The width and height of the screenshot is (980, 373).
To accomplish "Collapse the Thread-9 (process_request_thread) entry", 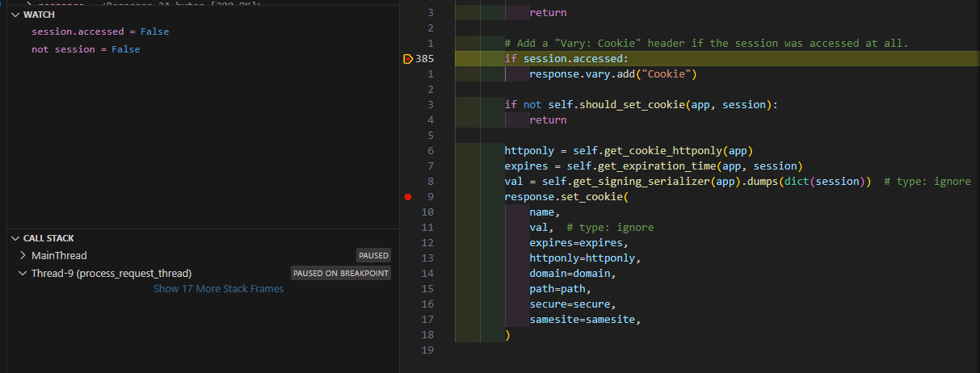I will coord(23,273).
